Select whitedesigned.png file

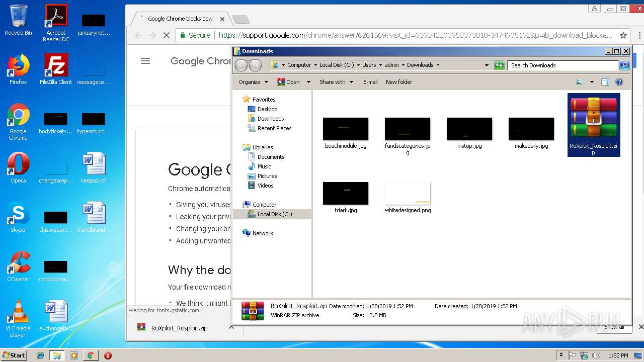408,198
